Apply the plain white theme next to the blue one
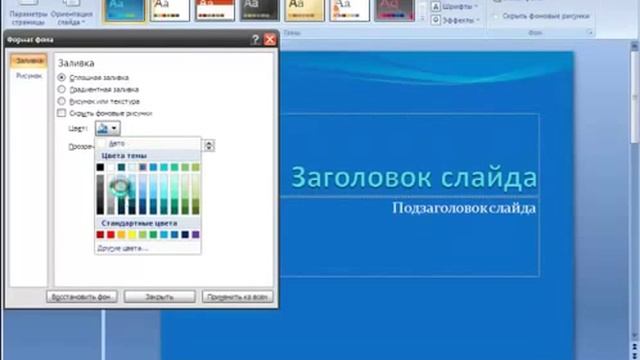The width and height of the screenshot is (640, 360). (x=169, y=10)
